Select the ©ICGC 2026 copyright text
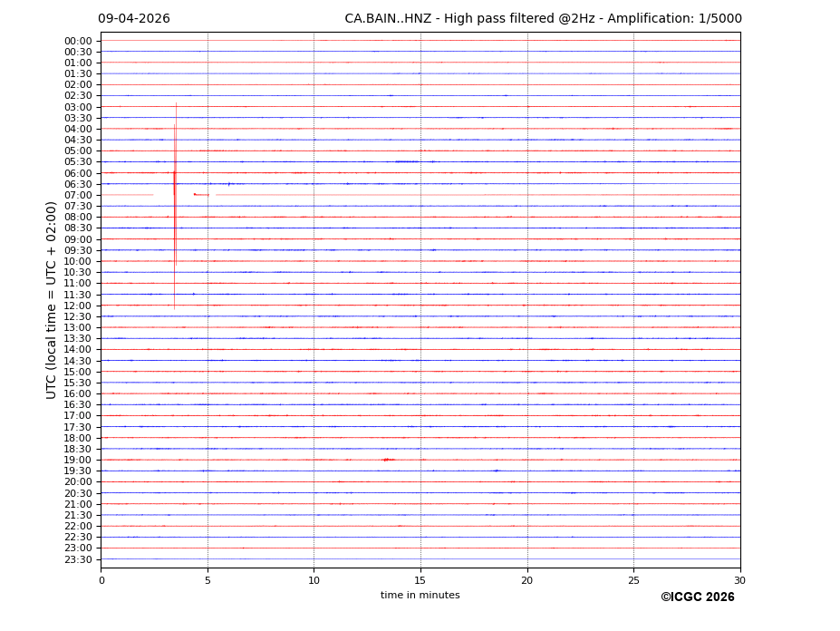This screenshot has height=631, width=840. point(697,597)
